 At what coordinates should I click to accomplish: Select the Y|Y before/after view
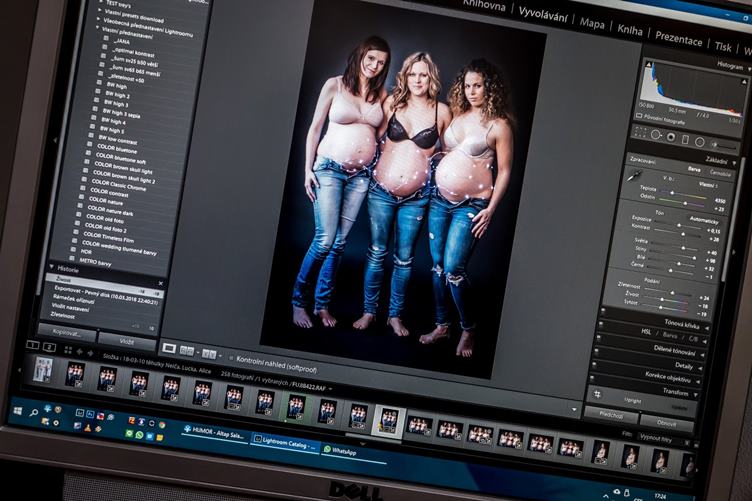click(x=209, y=354)
